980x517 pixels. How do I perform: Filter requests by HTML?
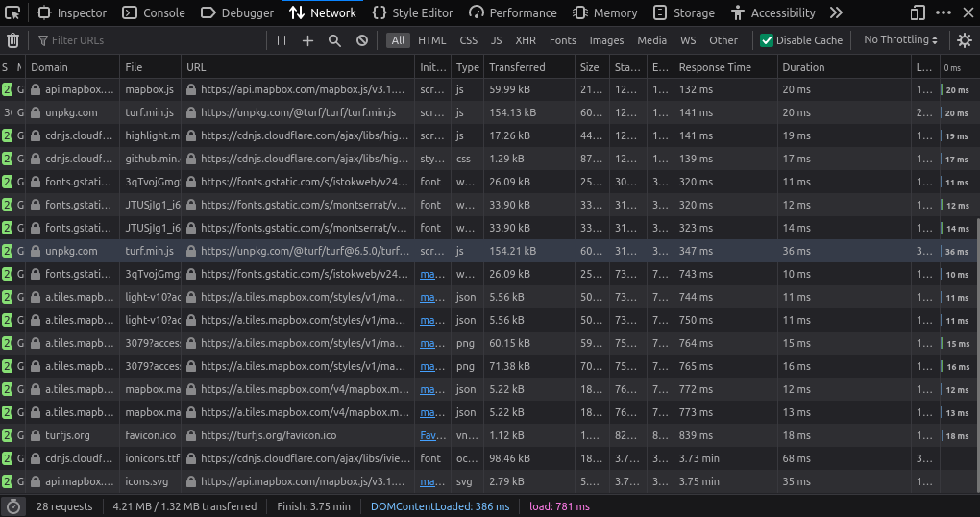(x=432, y=40)
